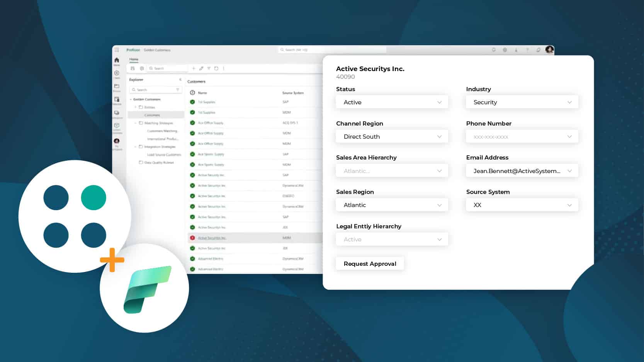
Task: Click the Explorer search filter funnel icon
Action: (x=178, y=90)
